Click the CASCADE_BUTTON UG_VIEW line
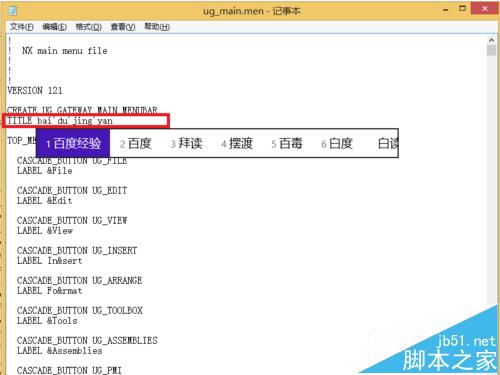500x375 pixels. point(72,221)
